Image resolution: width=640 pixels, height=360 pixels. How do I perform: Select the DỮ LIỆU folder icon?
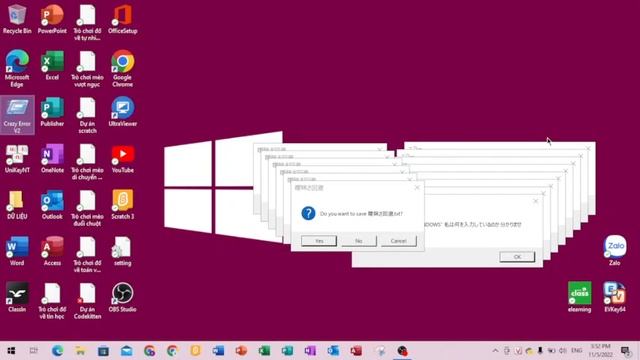tap(17, 205)
